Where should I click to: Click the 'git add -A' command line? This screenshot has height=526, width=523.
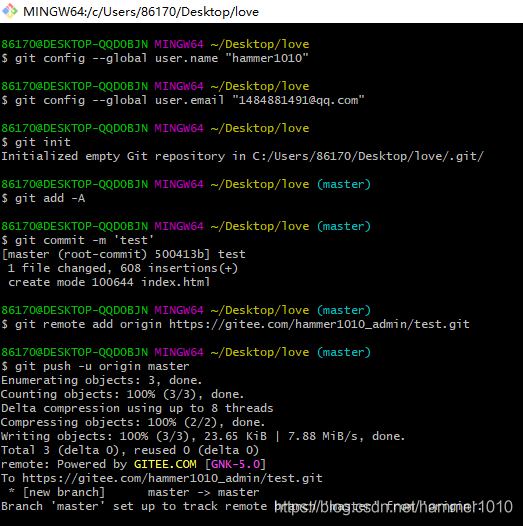(43, 198)
